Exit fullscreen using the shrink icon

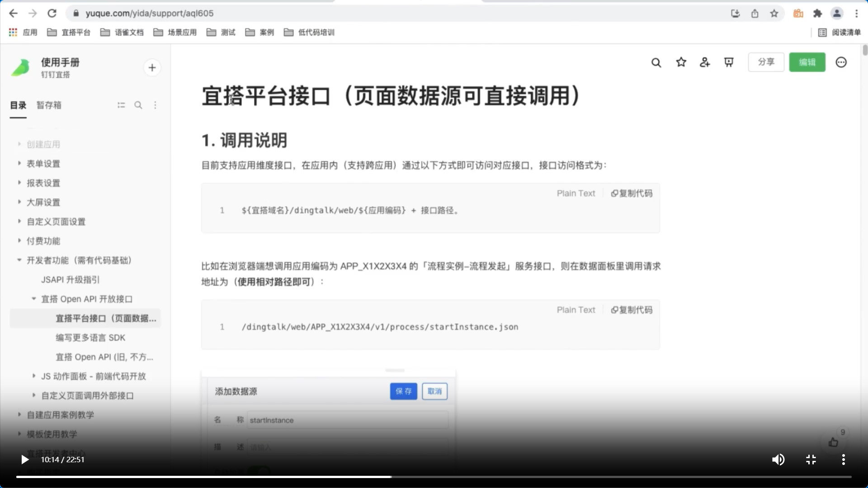(811, 460)
